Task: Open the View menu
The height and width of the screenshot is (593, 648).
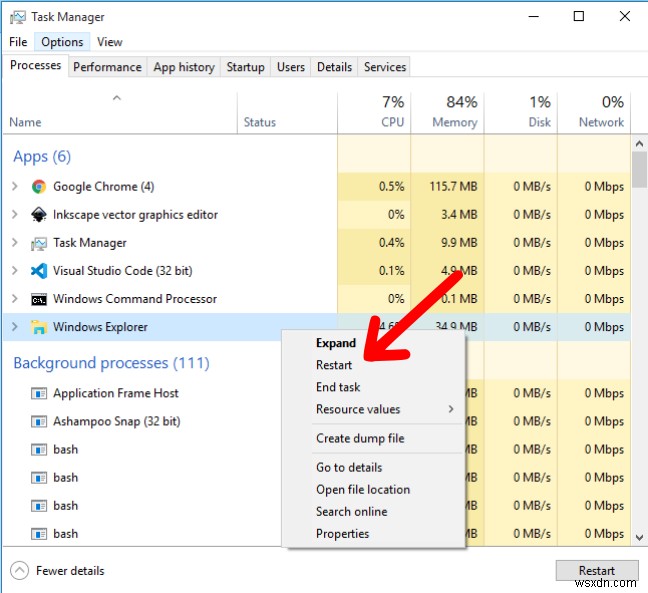Action: pos(110,42)
